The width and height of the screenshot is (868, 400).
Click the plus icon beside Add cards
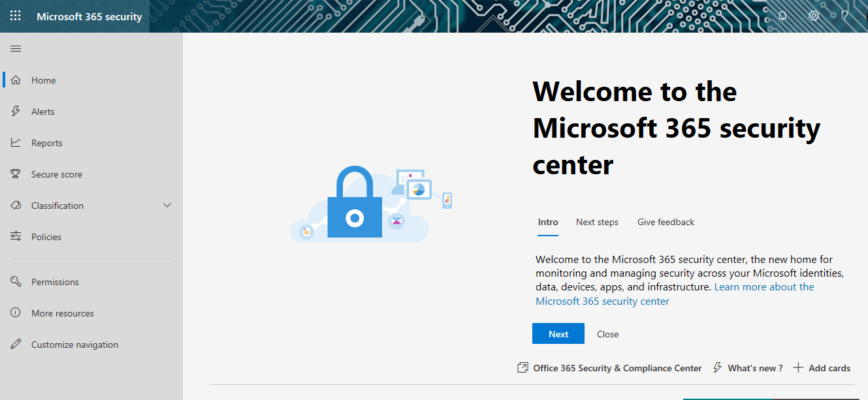tap(798, 368)
